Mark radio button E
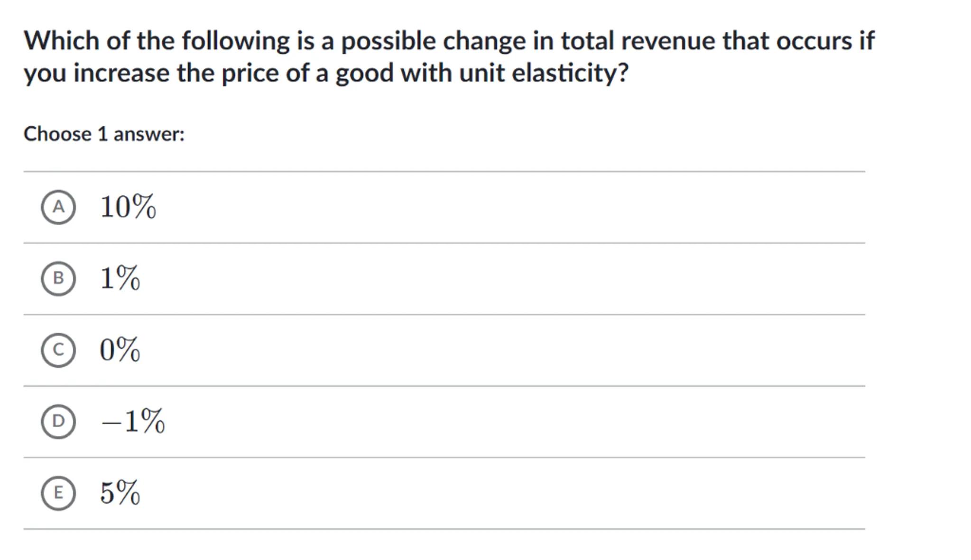Viewport: 971px width, 560px height. [x=58, y=493]
